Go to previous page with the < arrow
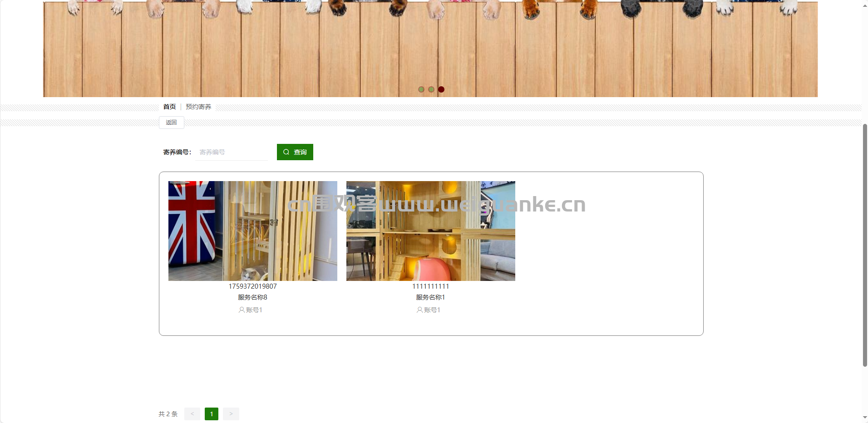 click(x=192, y=414)
